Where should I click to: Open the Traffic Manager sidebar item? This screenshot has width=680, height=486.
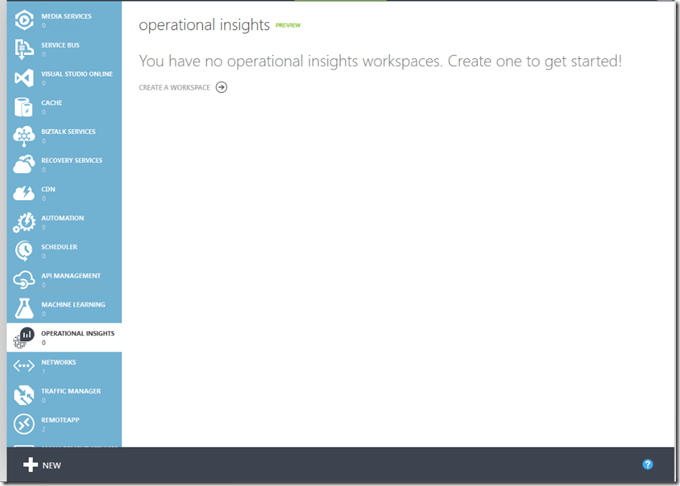point(69,392)
